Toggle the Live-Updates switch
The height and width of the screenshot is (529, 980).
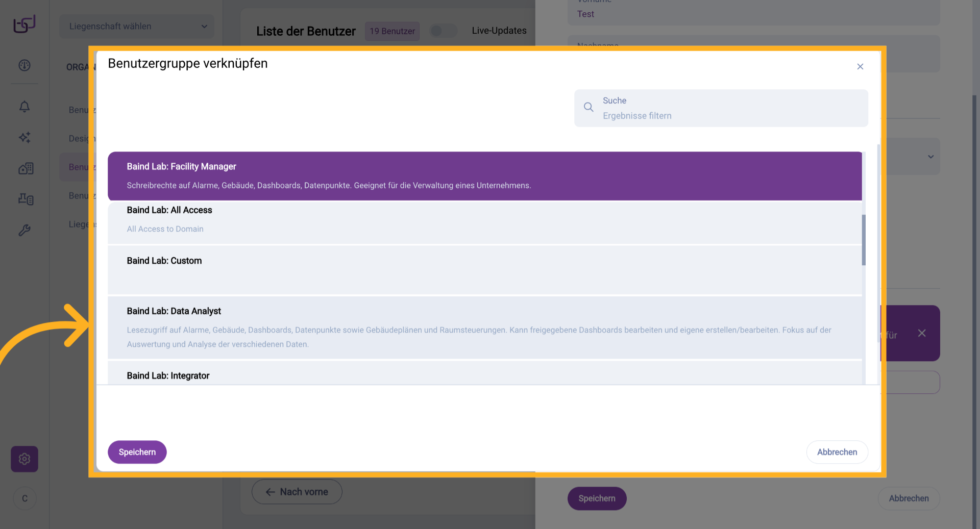443,31
